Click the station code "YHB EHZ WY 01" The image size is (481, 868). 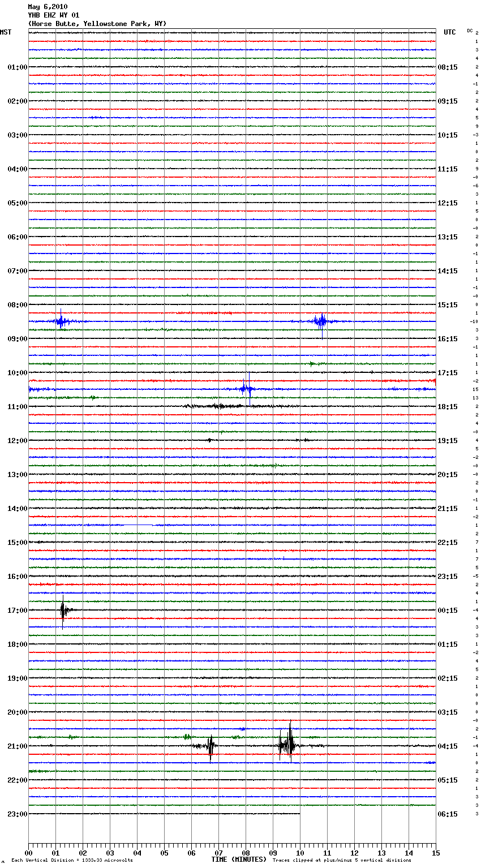point(54,15)
